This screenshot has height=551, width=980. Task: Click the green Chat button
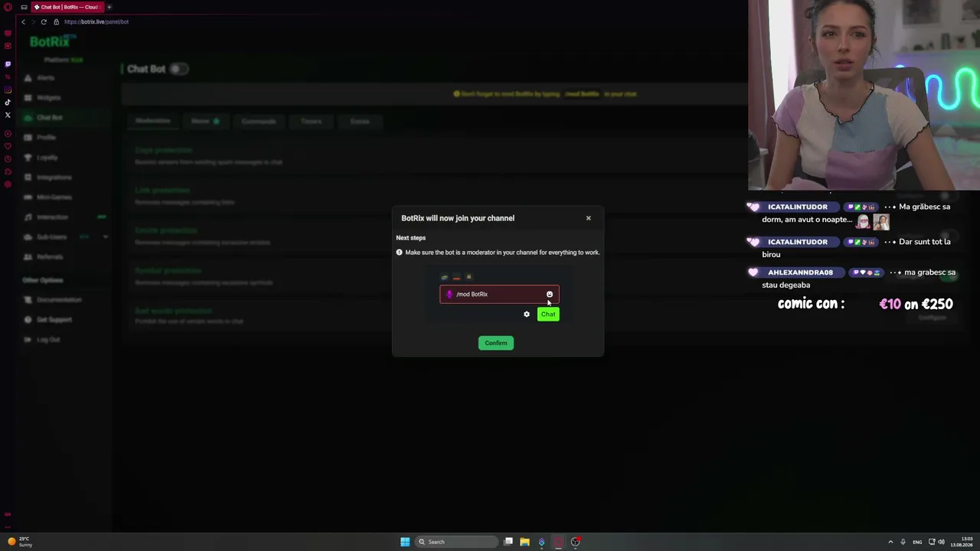click(548, 315)
